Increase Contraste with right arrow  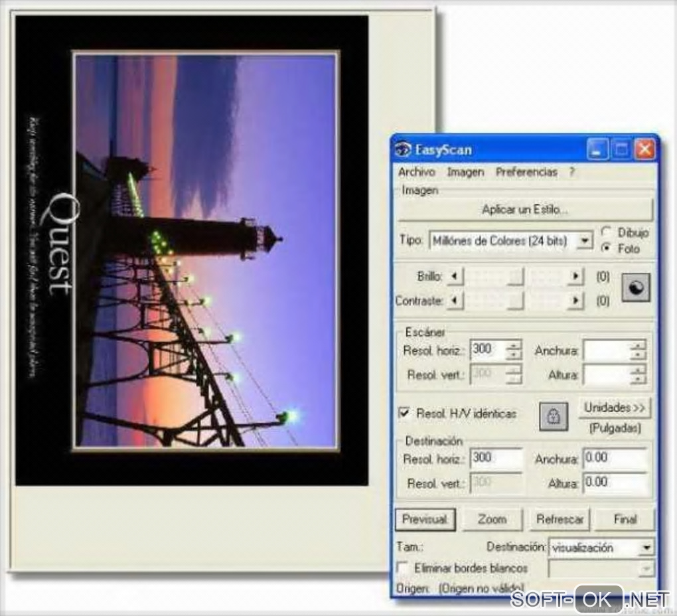click(x=575, y=300)
